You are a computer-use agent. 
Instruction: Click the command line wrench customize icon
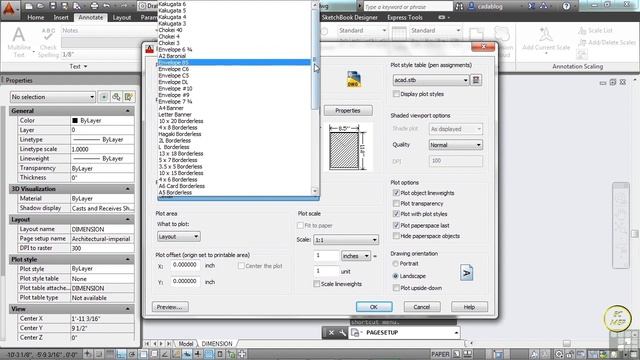342,333
